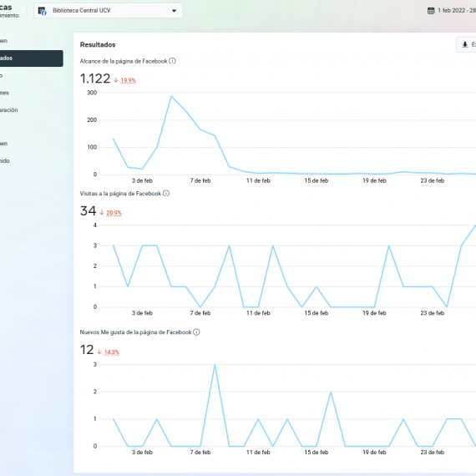Select the sidebar item ending in 'nes'
Screen dimensions: 476x476
coord(4,93)
